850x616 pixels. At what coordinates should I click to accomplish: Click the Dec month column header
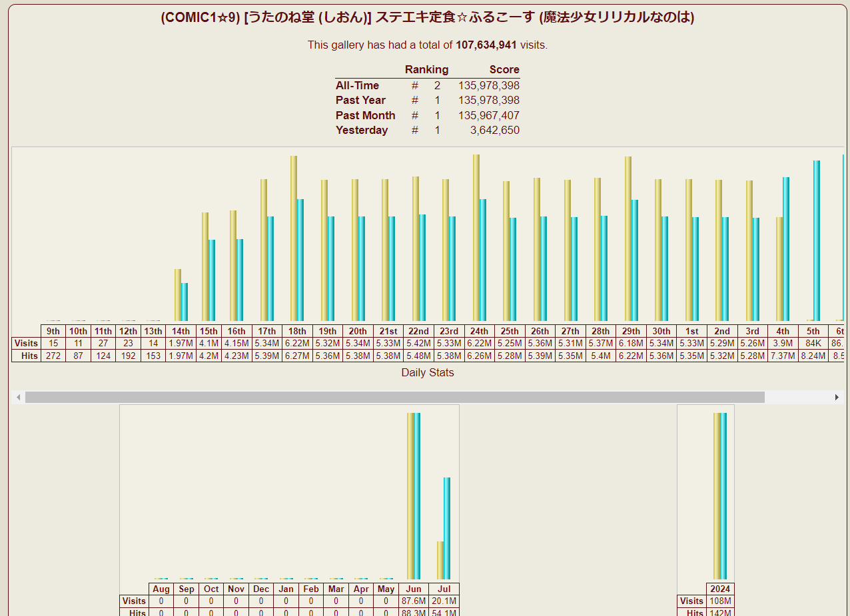pos(261,589)
